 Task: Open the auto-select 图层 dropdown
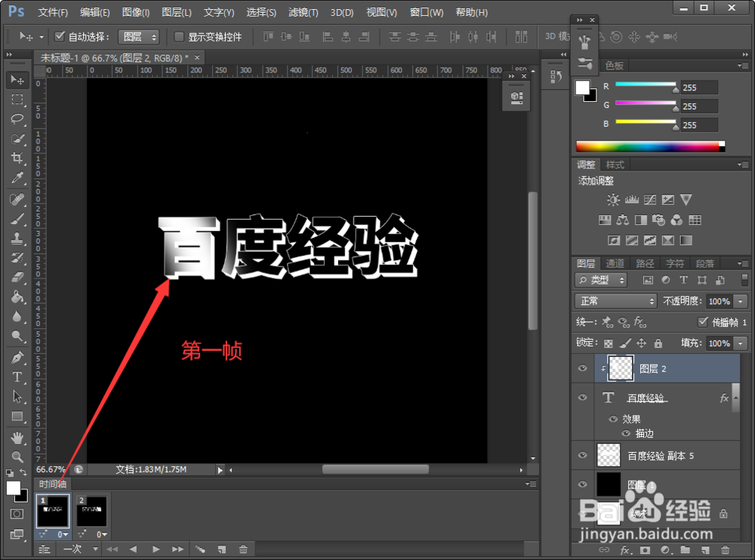click(x=139, y=37)
